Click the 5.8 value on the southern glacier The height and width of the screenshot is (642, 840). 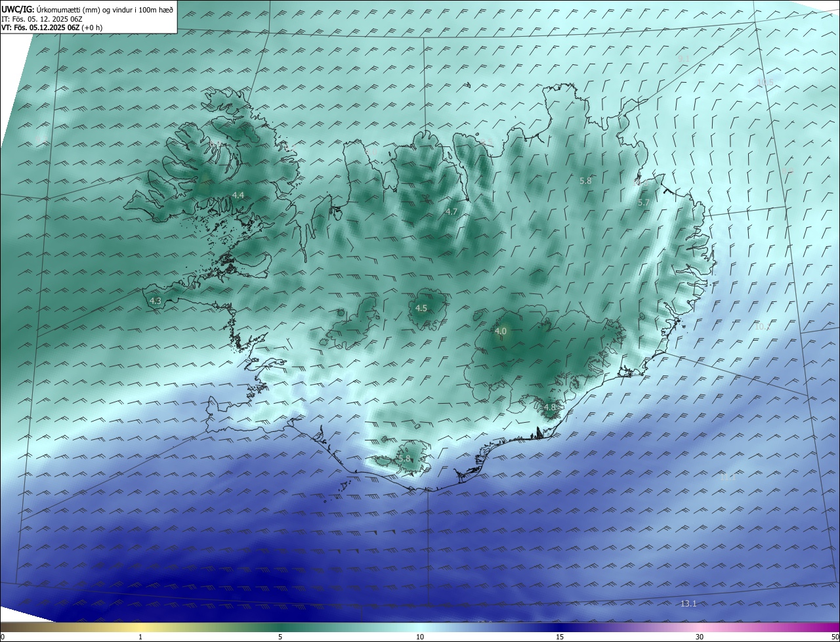pyautogui.click(x=404, y=459)
